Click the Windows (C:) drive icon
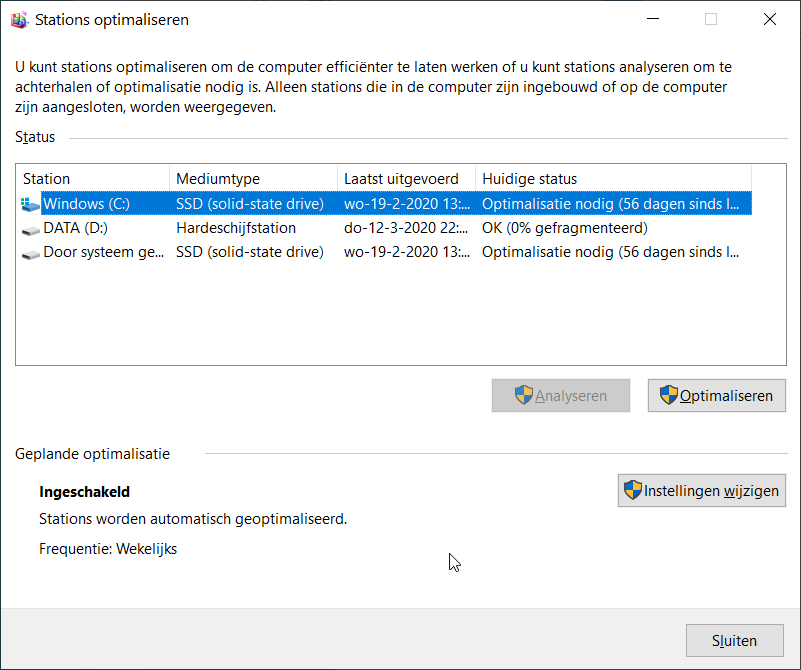Viewport: 801px width, 670px height. 30,204
